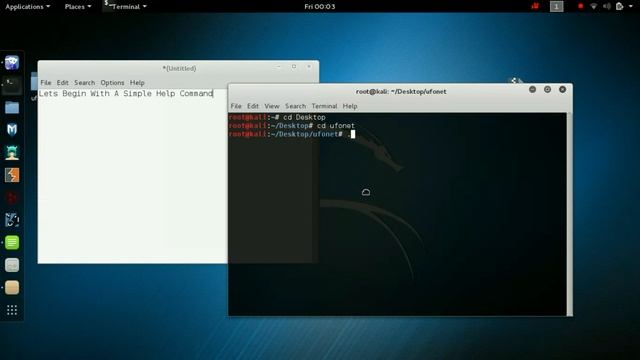Open the Terminal icon in the dock

(12, 85)
